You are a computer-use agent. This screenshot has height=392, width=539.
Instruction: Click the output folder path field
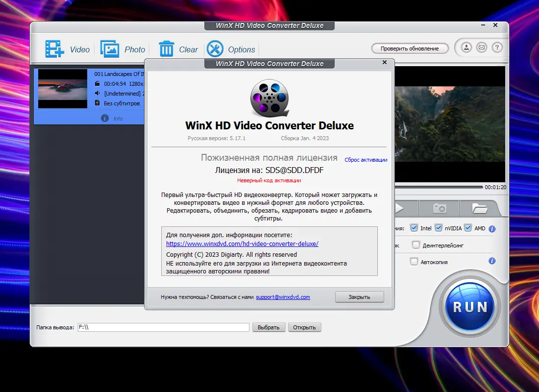163,327
